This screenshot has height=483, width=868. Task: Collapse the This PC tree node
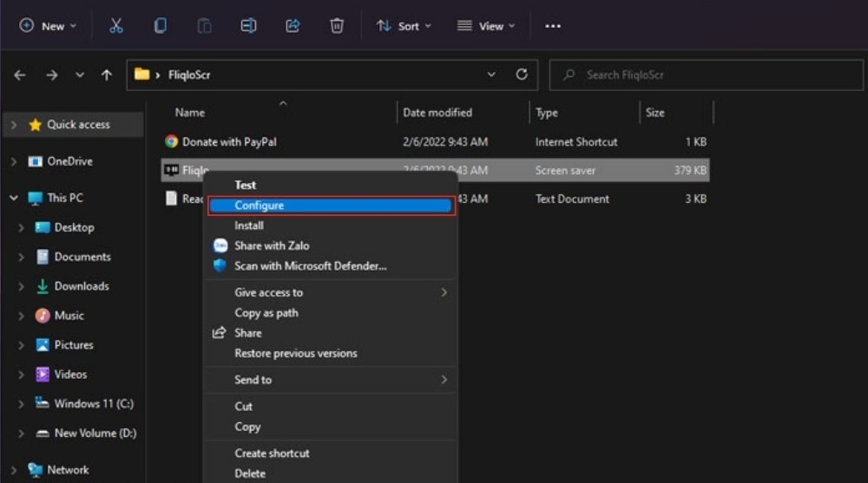click(14, 198)
